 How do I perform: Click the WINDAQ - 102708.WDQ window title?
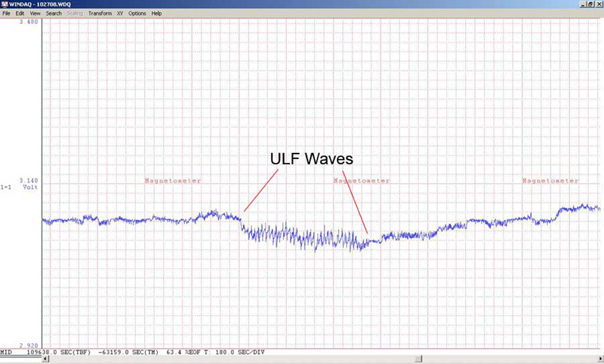click(x=40, y=4)
